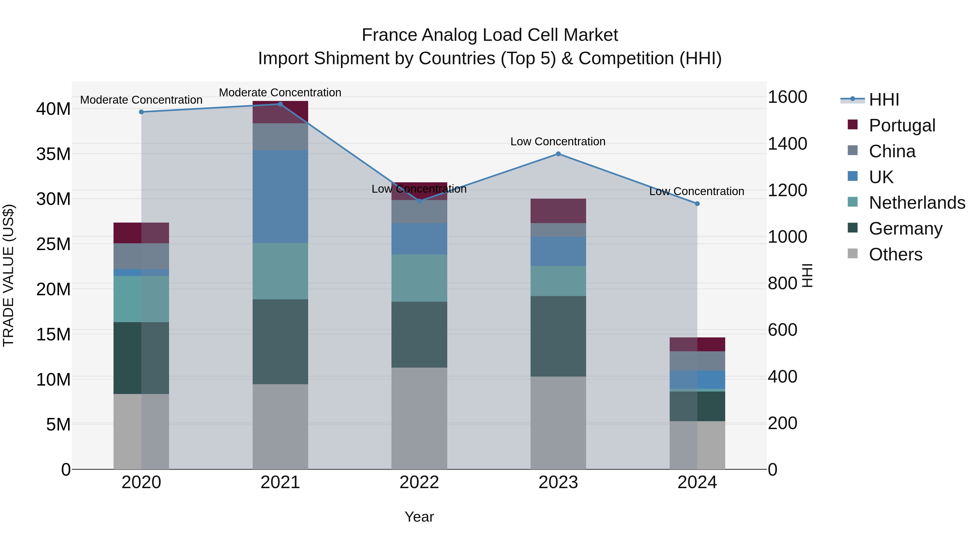Click the 2020 x-axis year label
Screen dimensions: 980x551
[142, 482]
